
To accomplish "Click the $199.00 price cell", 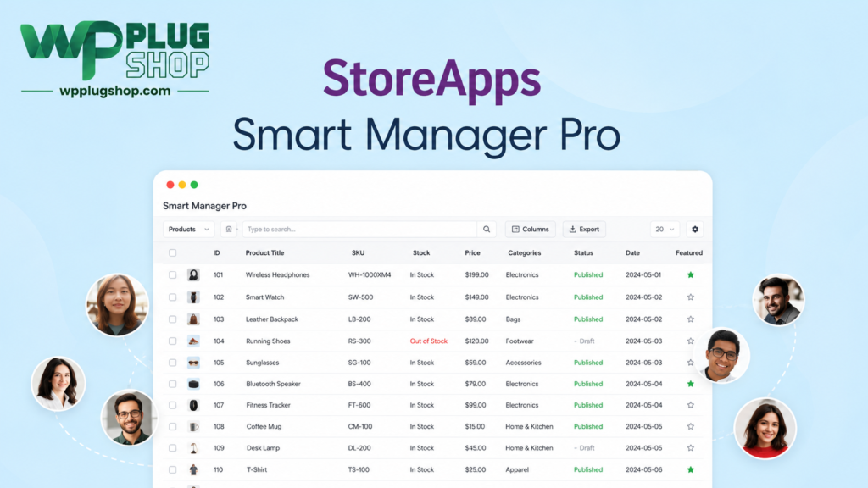I will [476, 275].
